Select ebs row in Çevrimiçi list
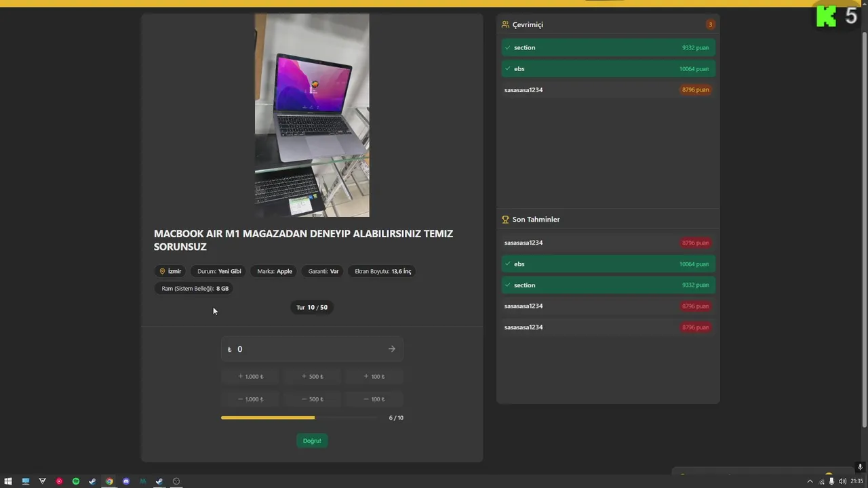Image resolution: width=868 pixels, height=488 pixels. coord(608,68)
